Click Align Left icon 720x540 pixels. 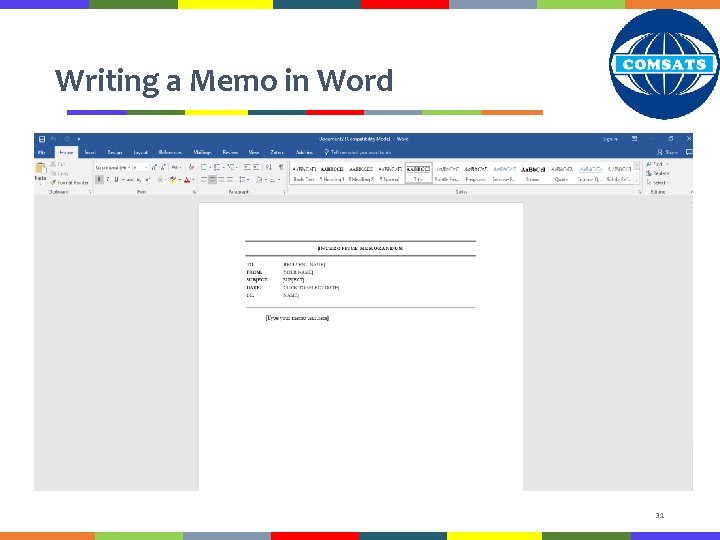click(204, 180)
